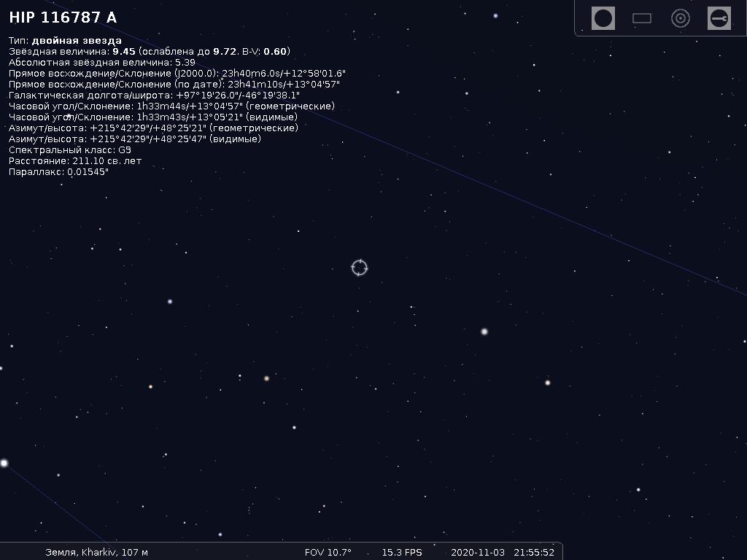This screenshot has width=747, height=560.
Task: Click the distance 211.10 light years line
Action: (75, 160)
